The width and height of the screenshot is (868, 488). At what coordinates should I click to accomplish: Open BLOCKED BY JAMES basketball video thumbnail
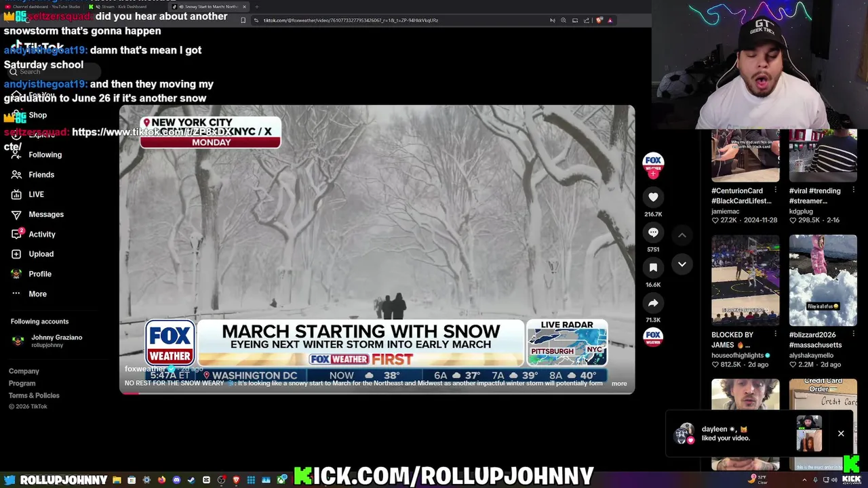pyautogui.click(x=745, y=281)
